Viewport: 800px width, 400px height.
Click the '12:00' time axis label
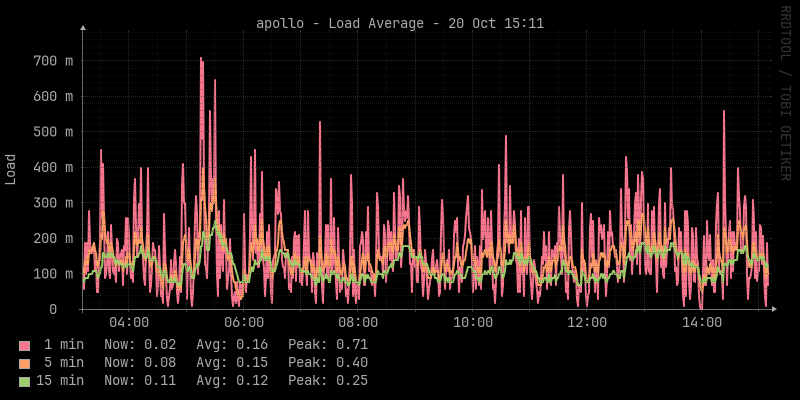(x=587, y=323)
